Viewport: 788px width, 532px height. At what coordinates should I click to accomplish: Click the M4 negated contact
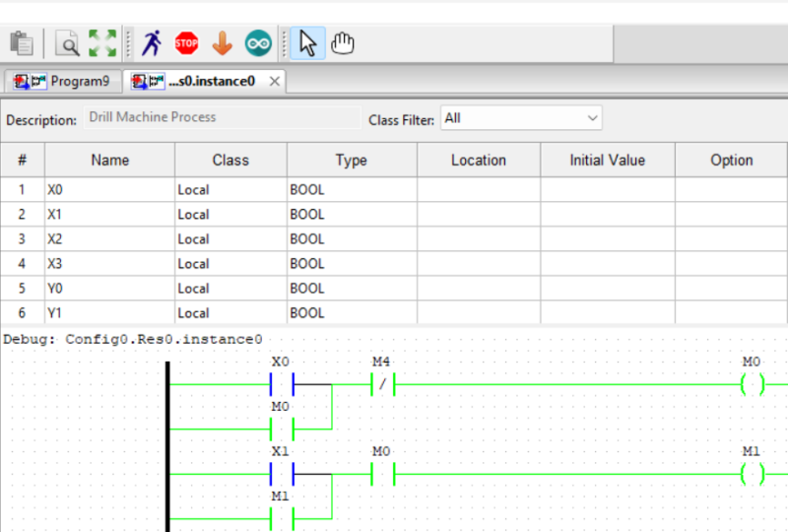(383, 384)
